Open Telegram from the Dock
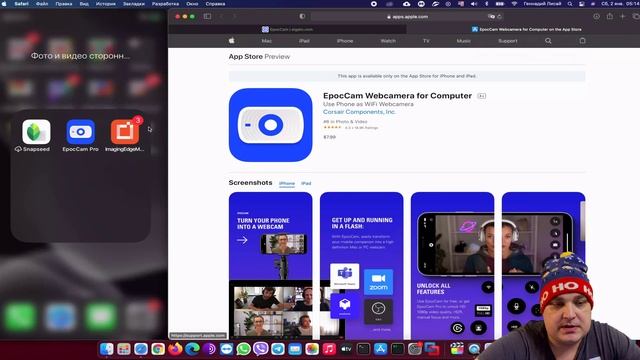This screenshot has width=640, height=360. [x=278, y=349]
